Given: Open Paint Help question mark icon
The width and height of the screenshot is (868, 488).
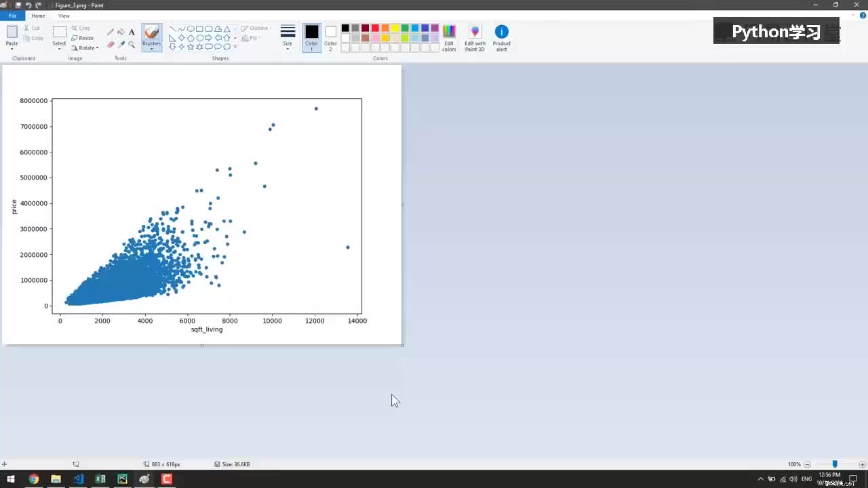Looking at the screenshot, I should point(863,15).
